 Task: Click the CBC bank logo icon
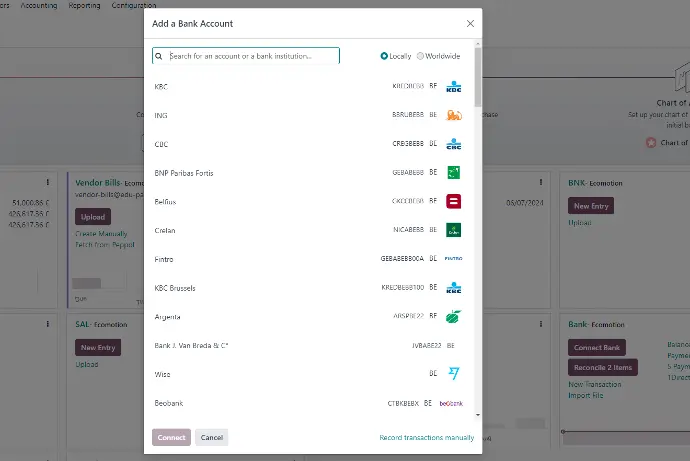click(454, 144)
